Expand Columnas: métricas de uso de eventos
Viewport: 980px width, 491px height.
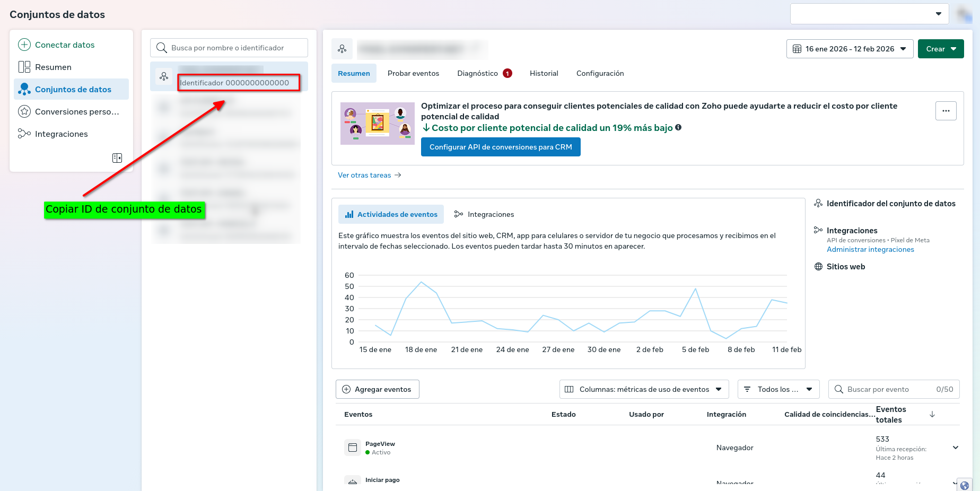[644, 389]
